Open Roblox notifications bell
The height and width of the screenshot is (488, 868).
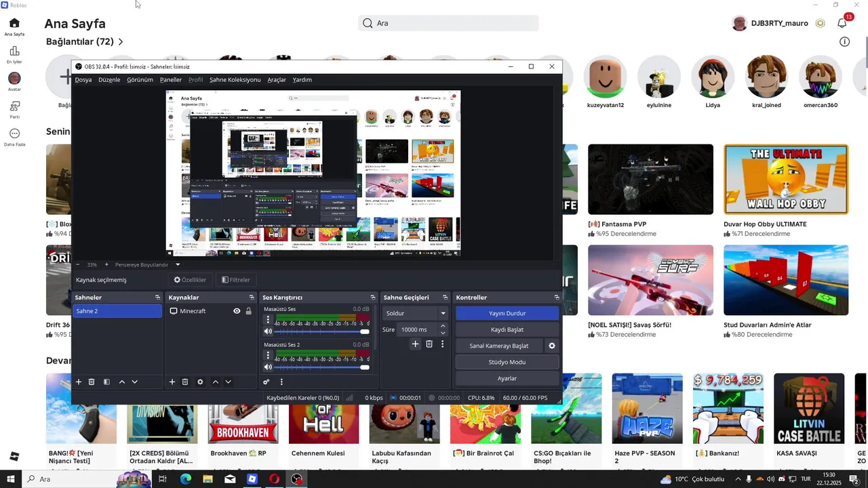click(842, 23)
